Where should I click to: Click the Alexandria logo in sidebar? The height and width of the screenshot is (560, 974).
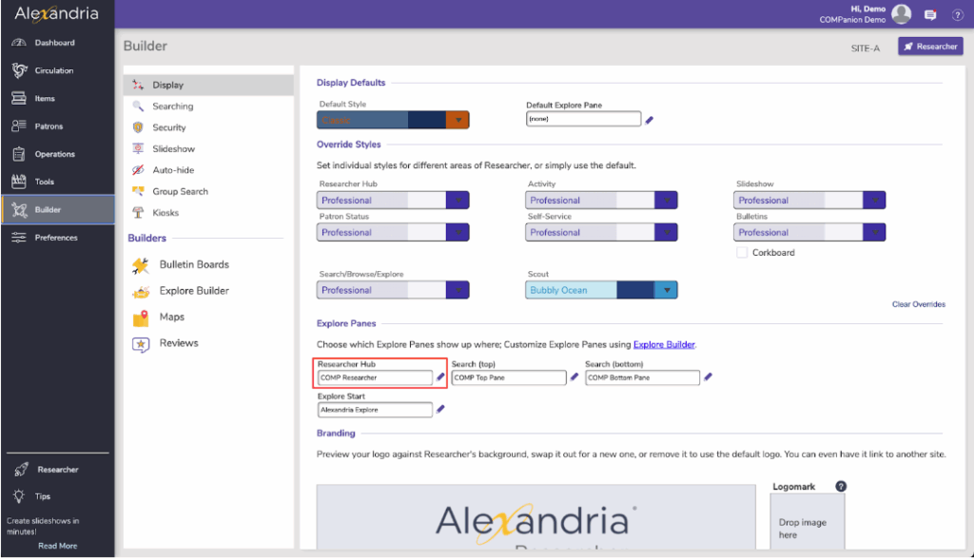pyautogui.click(x=56, y=13)
